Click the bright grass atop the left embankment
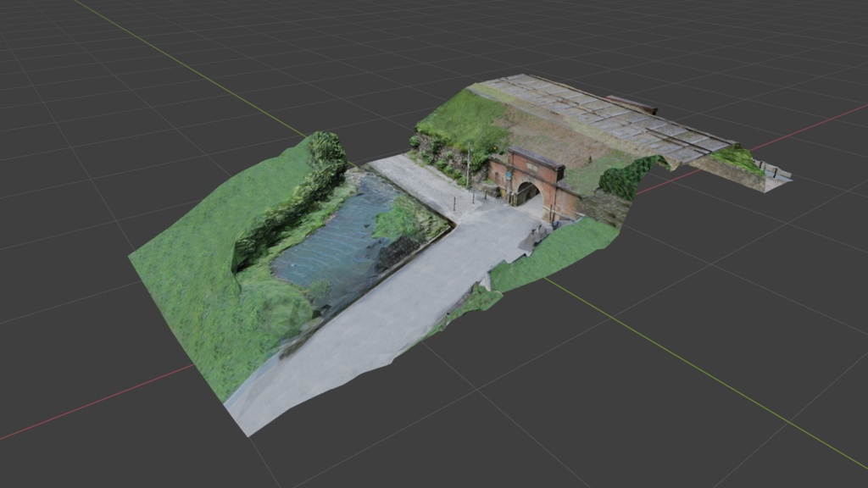 (462, 119)
